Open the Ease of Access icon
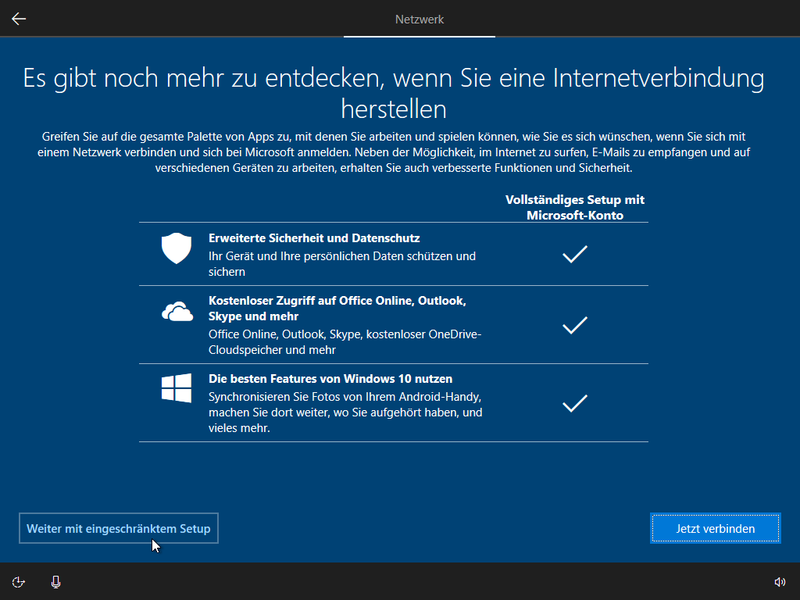Viewport: 800px width, 600px height. (x=20, y=581)
